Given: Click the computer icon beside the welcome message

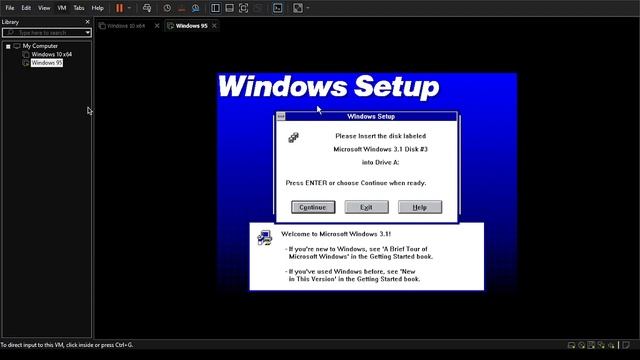Looking at the screenshot, I should point(265,238).
